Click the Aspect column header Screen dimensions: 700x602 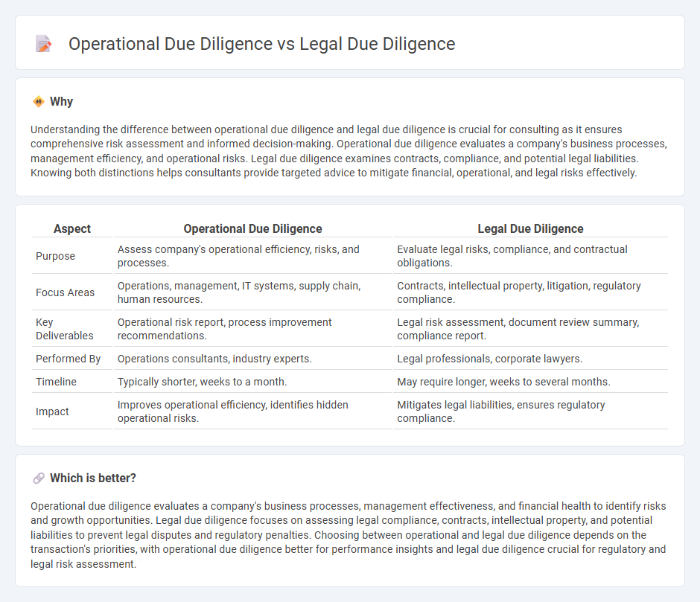(x=72, y=229)
